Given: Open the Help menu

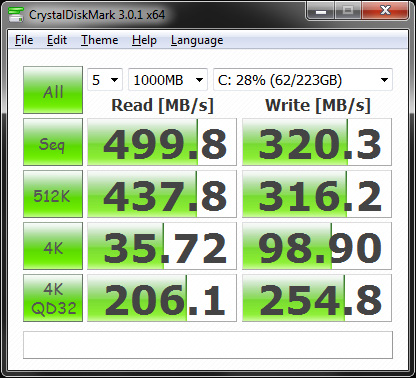Looking at the screenshot, I should (x=144, y=40).
